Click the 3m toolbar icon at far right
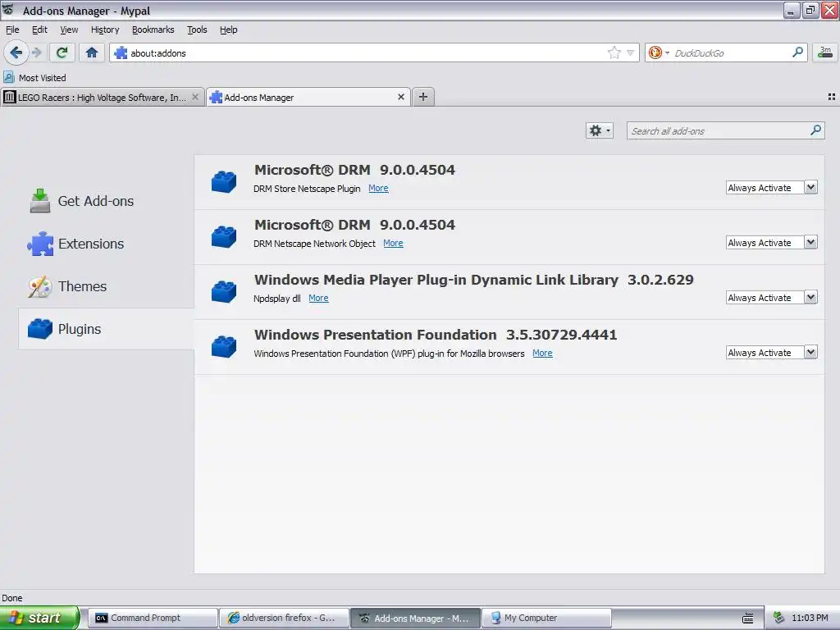The width and height of the screenshot is (840, 630). 825,52
